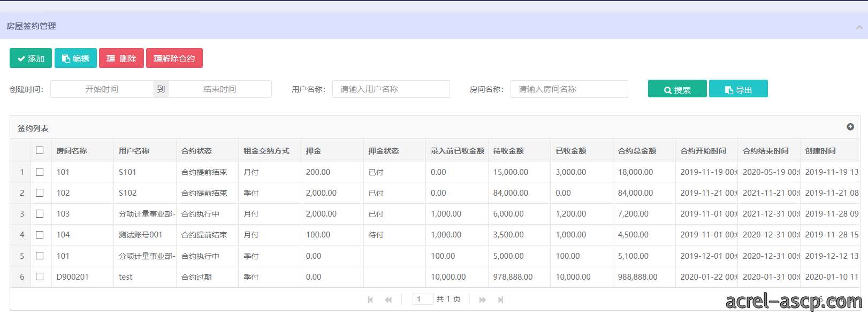This screenshot has height=315, width=868.
Task: Open the 结束时间 end date picker
Action: pos(220,89)
